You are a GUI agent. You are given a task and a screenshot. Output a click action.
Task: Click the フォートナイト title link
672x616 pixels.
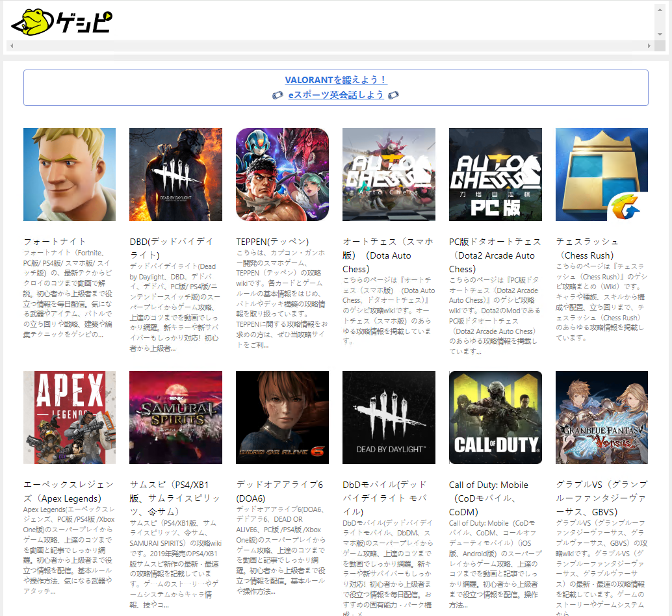55,242
